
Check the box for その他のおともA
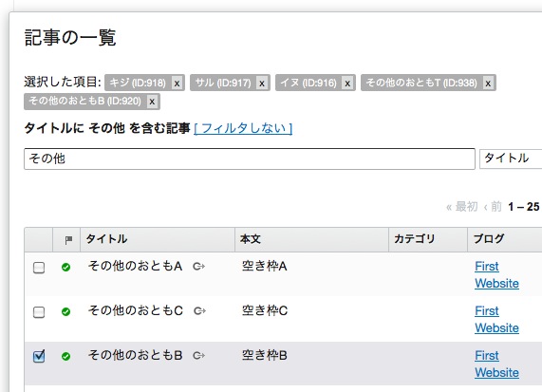(39, 268)
